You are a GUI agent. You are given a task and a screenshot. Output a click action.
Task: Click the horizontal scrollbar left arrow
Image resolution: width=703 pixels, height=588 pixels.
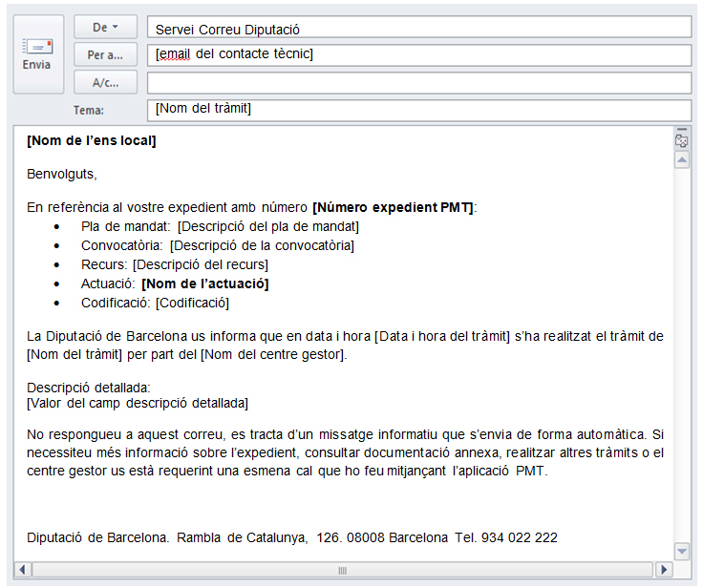click(22, 570)
